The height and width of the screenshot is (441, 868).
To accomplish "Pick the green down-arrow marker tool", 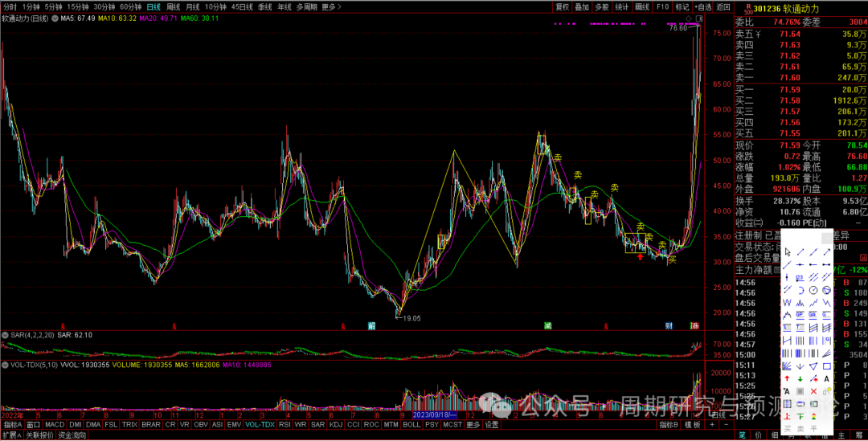I will coord(800,378).
